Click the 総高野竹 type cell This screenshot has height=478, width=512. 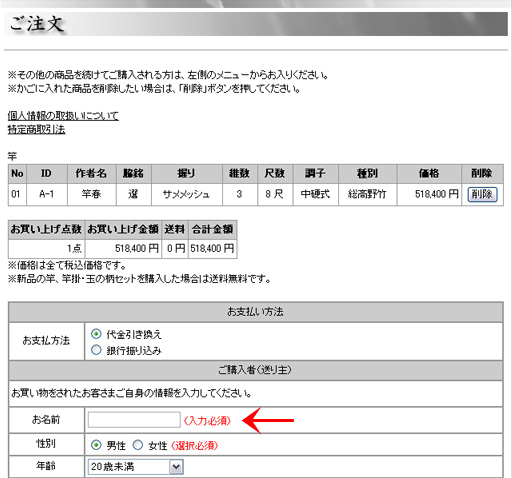367,194
